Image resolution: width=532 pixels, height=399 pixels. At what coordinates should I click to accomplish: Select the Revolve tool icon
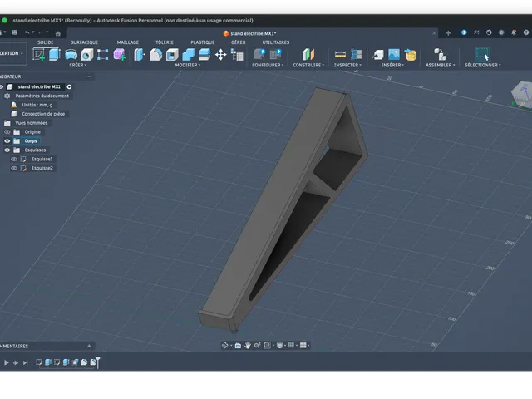click(x=71, y=55)
